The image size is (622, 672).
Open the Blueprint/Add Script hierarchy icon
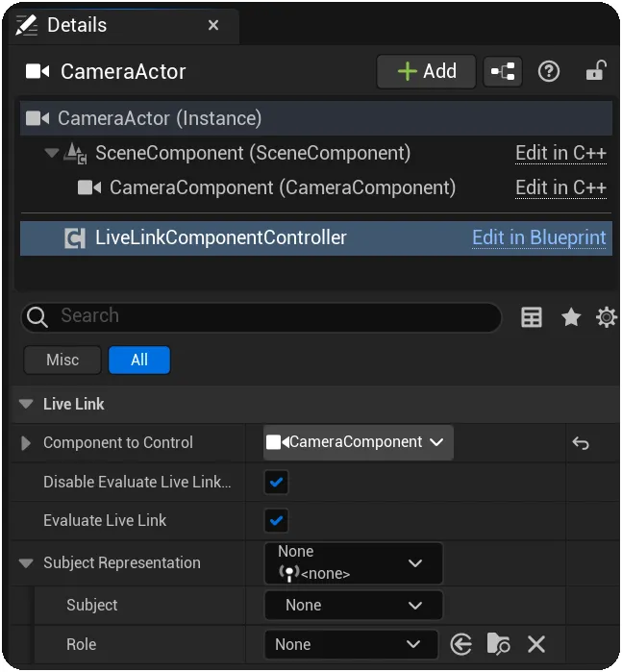point(503,71)
